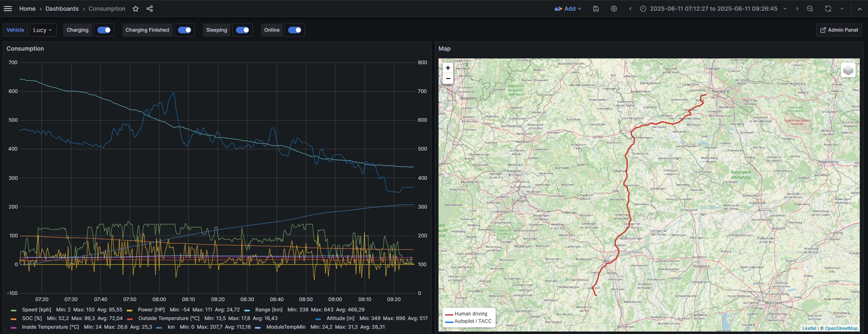
Task: Click the Power [HP] legend color swatch
Action: tap(129, 310)
